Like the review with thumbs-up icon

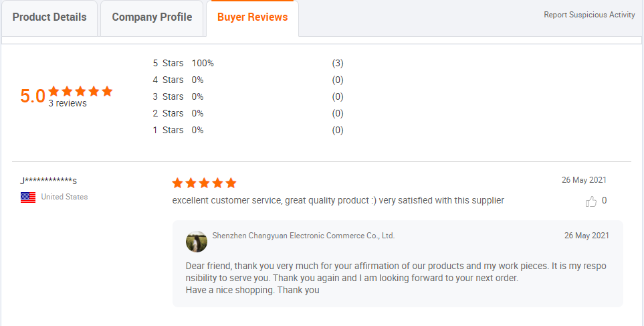click(x=591, y=201)
